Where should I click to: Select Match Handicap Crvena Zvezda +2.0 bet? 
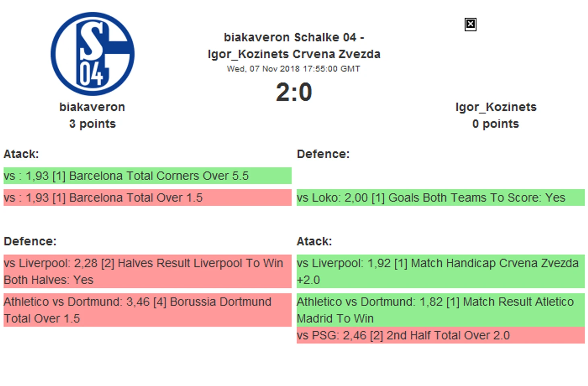pos(440,271)
